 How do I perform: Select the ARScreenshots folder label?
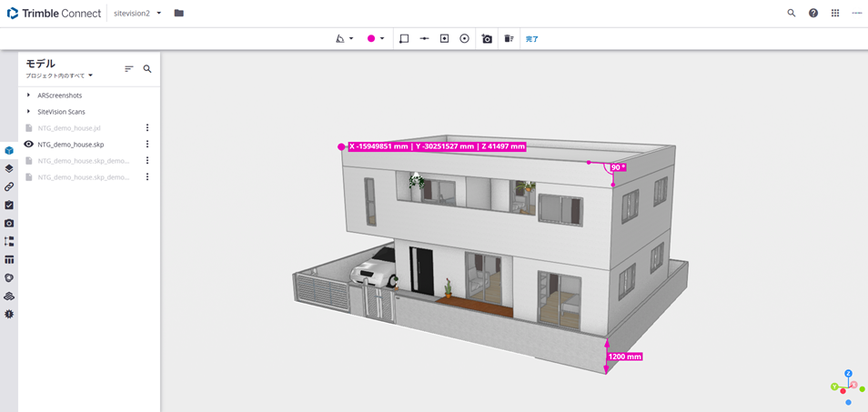(60, 95)
